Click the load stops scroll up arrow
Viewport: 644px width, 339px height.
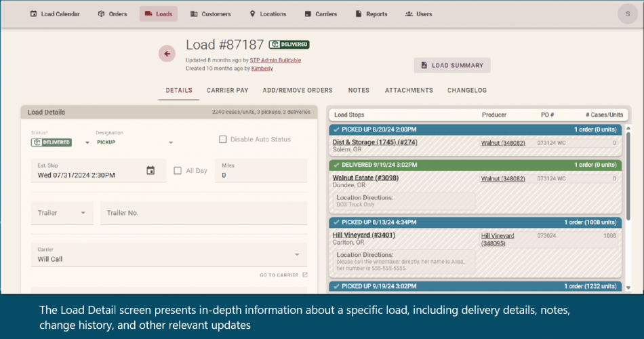tap(628, 129)
